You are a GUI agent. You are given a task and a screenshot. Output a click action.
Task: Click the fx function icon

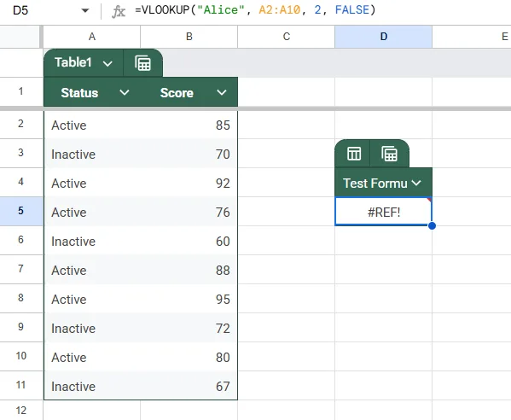tap(119, 11)
